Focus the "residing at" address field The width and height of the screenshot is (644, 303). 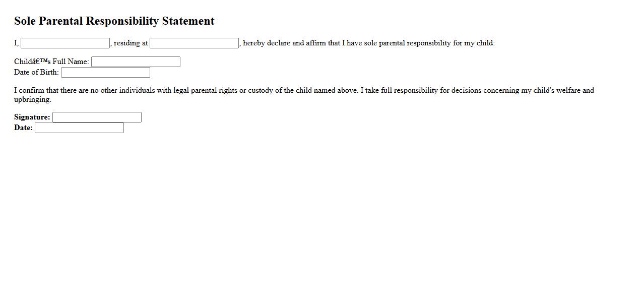(x=194, y=43)
